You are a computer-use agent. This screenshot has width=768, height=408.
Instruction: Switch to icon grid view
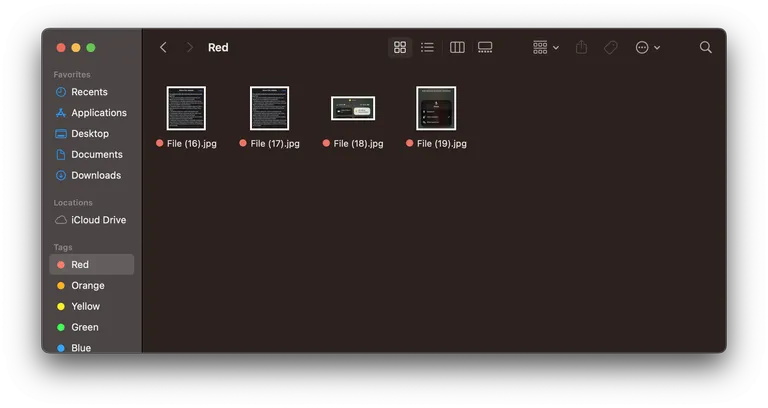point(400,47)
